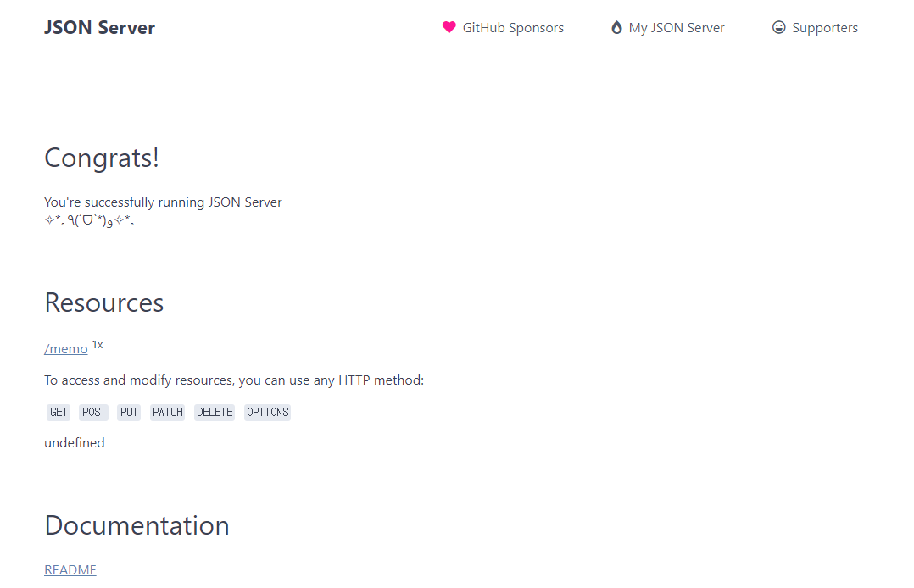914x588 pixels.
Task: Click the DELETE method badge
Action: pyautogui.click(x=215, y=412)
